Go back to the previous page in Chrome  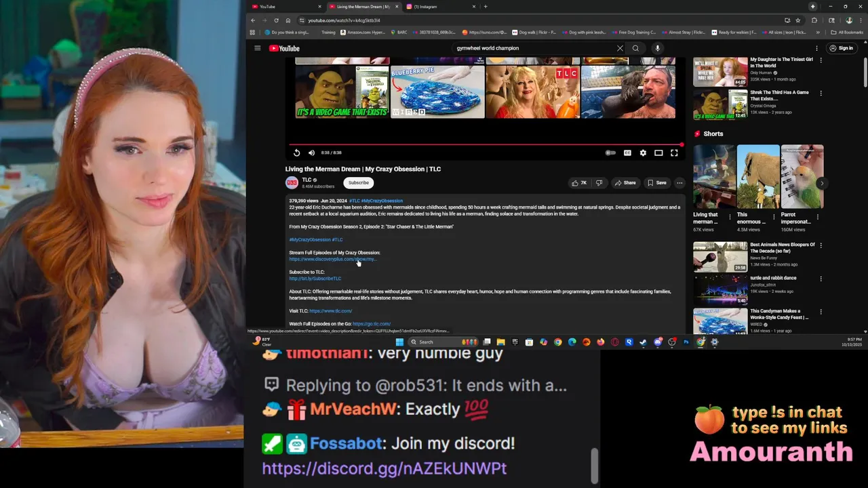click(253, 20)
